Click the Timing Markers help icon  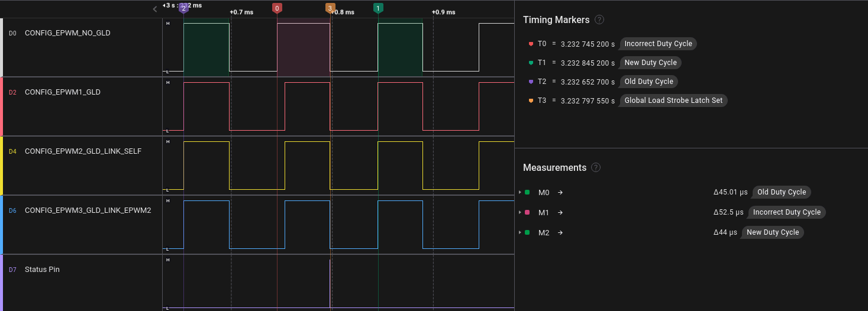coord(599,20)
